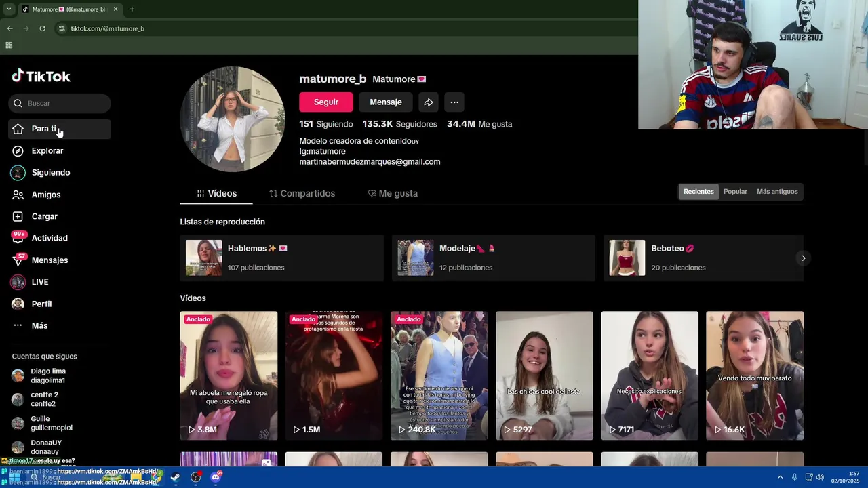Viewport: 868px width, 488px height.
Task: Sort videos by Popular
Action: 735,192
